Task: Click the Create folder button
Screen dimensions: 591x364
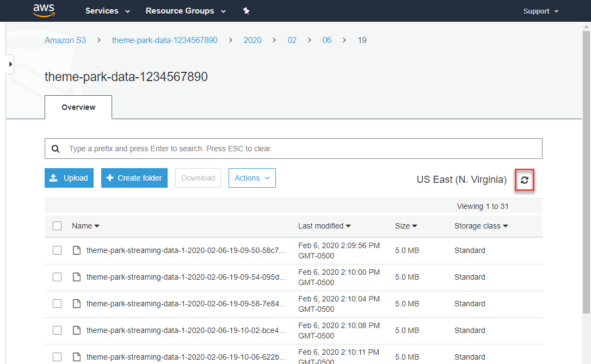Action: [x=134, y=178]
